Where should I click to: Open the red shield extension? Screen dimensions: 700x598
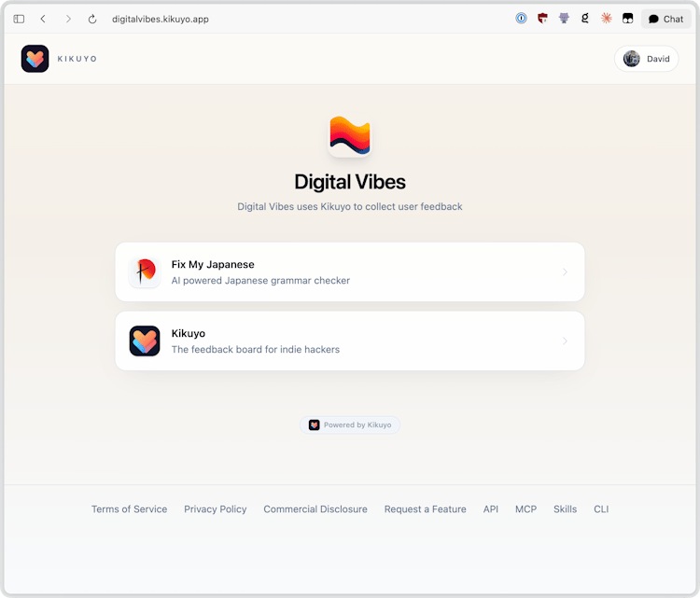click(542, 19)
